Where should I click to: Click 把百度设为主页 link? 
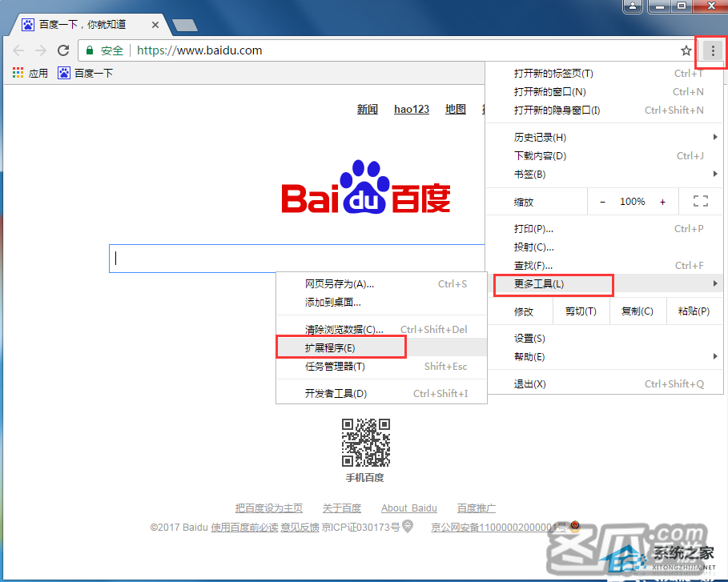pos(269,508)
